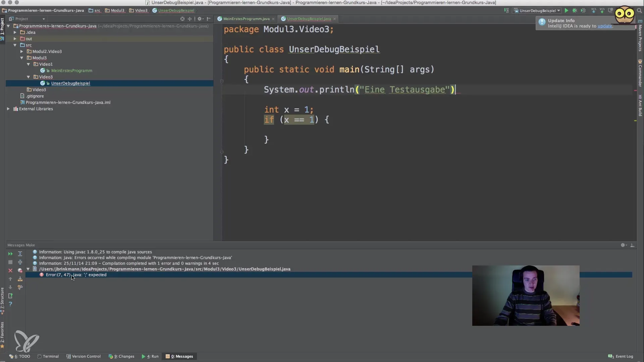Open Project view selector dropdown
644x362 pixels.
pyautogui.click(x=27, y=19)
